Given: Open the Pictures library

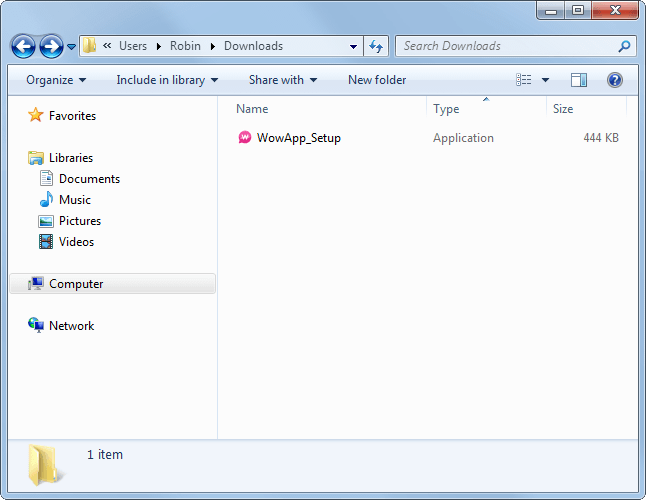Looking at the screenshot, I should coord(80,221).
